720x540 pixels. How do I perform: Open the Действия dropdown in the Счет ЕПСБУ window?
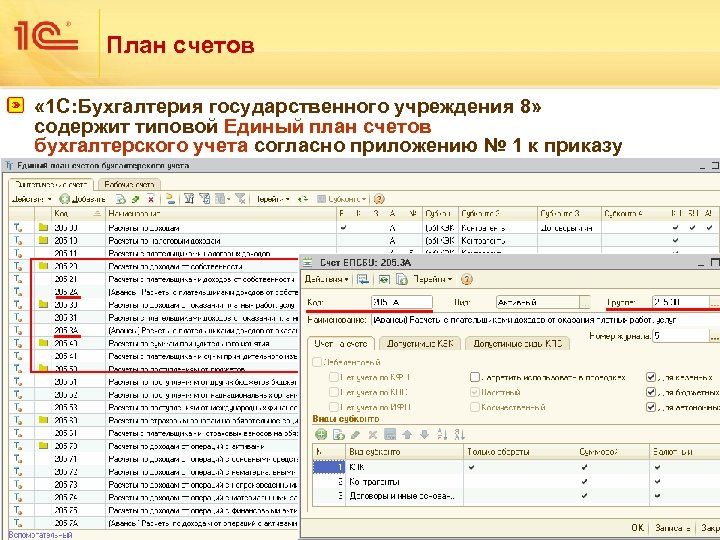[x=326, y=279]
